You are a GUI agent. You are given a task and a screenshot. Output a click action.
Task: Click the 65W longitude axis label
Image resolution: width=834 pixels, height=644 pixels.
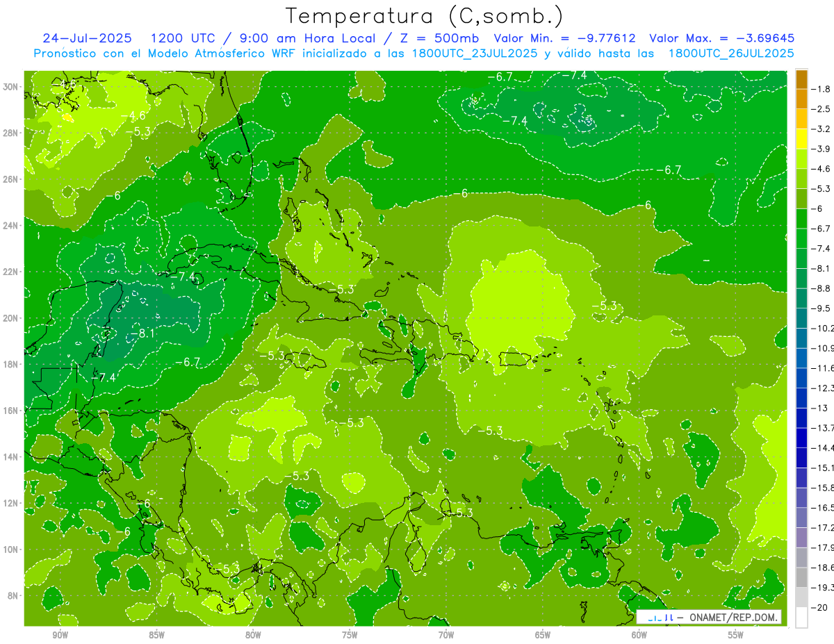(x=543, y=635)
